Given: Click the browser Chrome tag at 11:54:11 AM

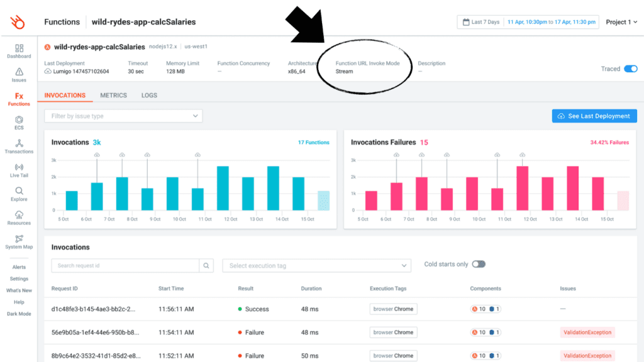Looking at the screenshot, I should (393, 332).
